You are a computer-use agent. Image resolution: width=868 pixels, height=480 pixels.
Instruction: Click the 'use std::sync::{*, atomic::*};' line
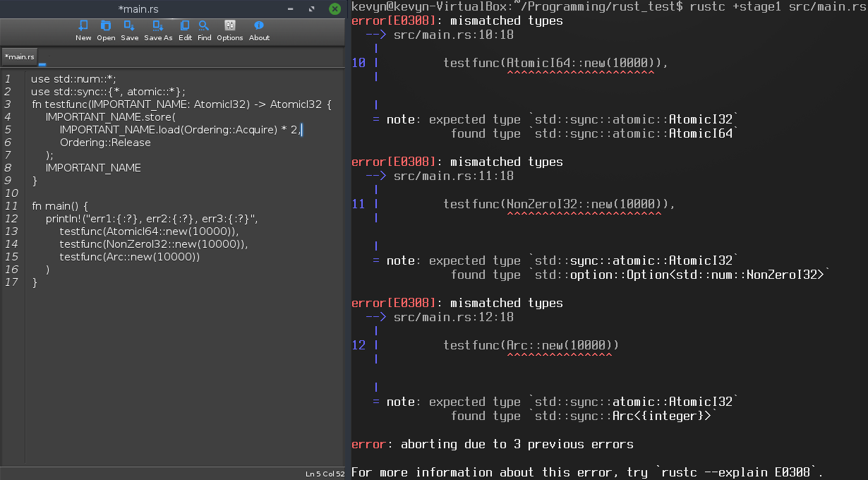pyautogui.click(x=108, y=92)
